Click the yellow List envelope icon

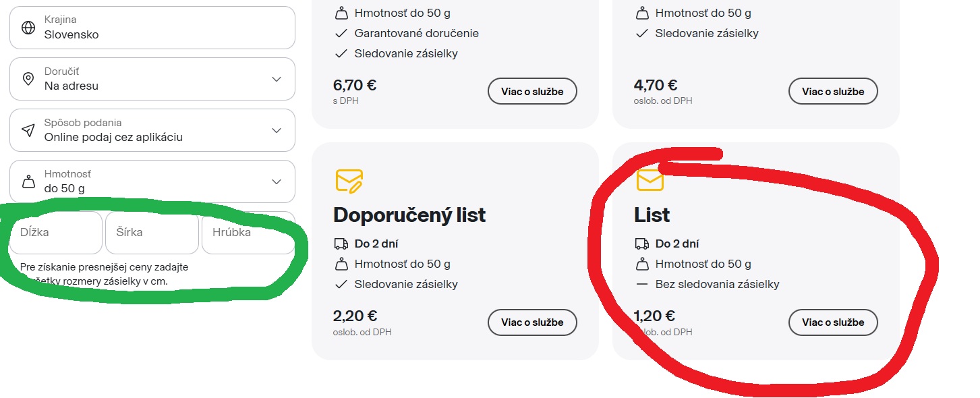pos(650,180)
